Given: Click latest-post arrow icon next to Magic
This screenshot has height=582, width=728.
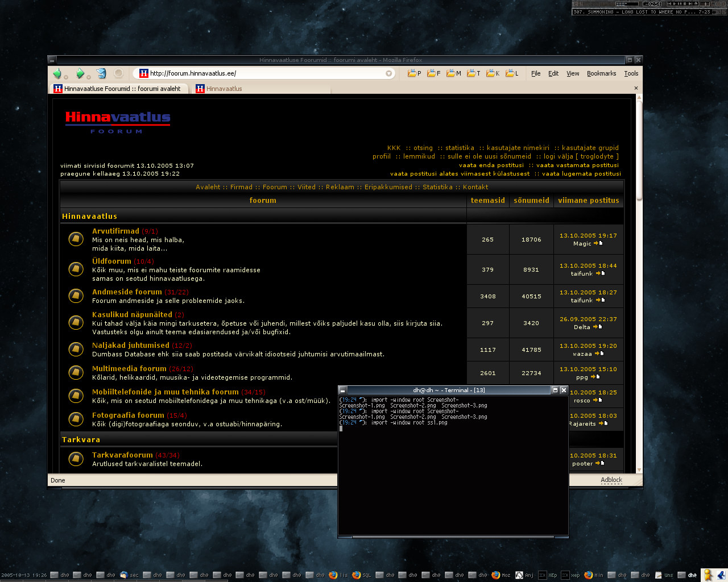Looking at the screenshot, I should pos(598,243).
